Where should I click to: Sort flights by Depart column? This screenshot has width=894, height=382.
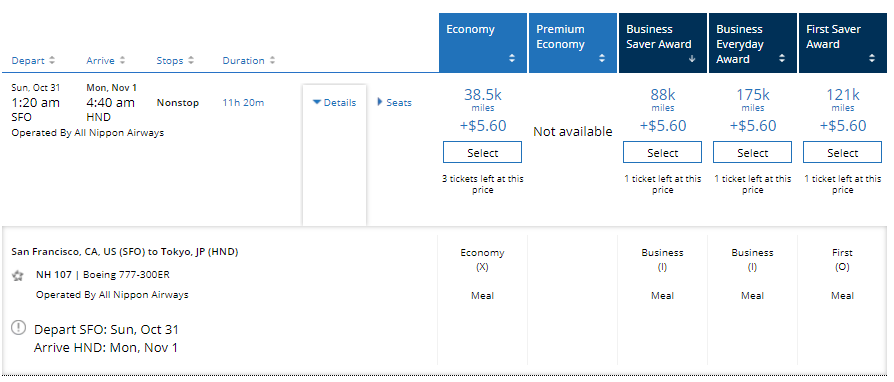click(33, 60)
